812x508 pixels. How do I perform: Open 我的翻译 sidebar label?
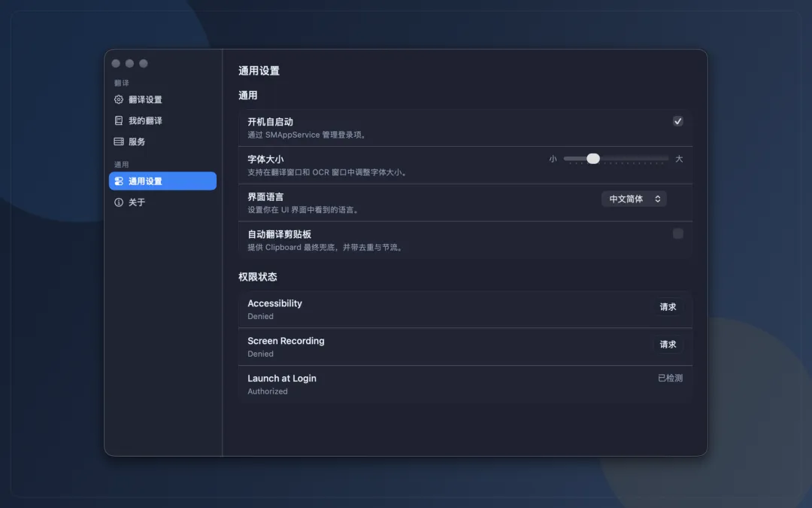(145, 120)
